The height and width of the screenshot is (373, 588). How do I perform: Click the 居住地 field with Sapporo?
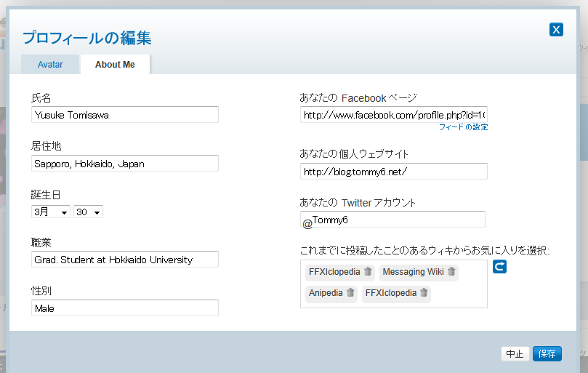point(125,164)
